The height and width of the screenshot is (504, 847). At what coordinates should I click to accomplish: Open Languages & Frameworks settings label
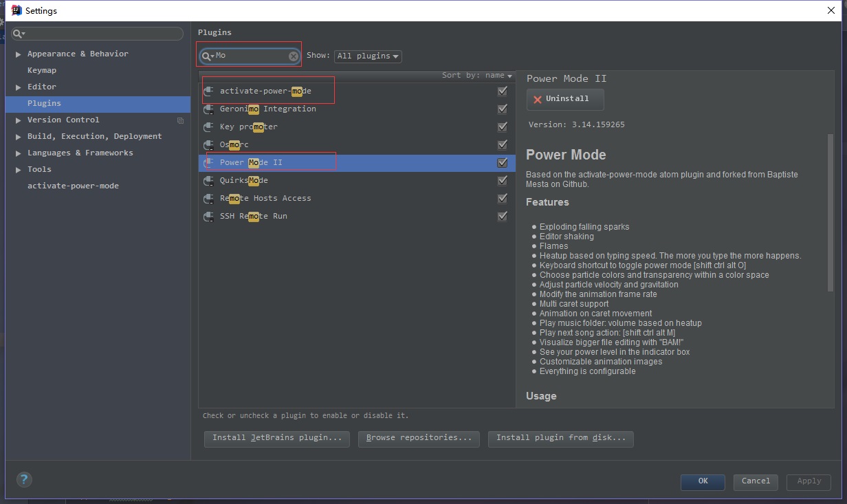(x=80, y=153)
